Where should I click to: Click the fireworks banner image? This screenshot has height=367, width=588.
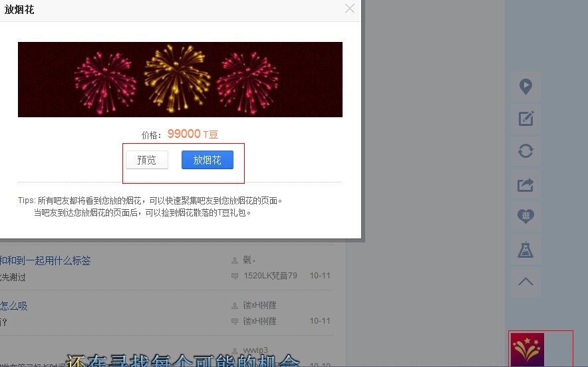click(180, 79)
